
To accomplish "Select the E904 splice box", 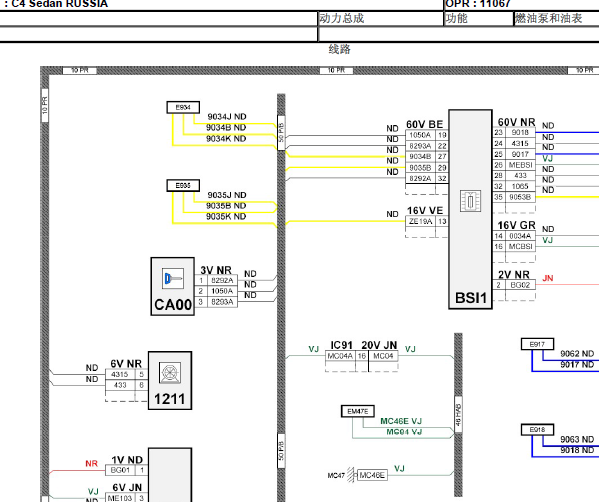I will [183, 107].
